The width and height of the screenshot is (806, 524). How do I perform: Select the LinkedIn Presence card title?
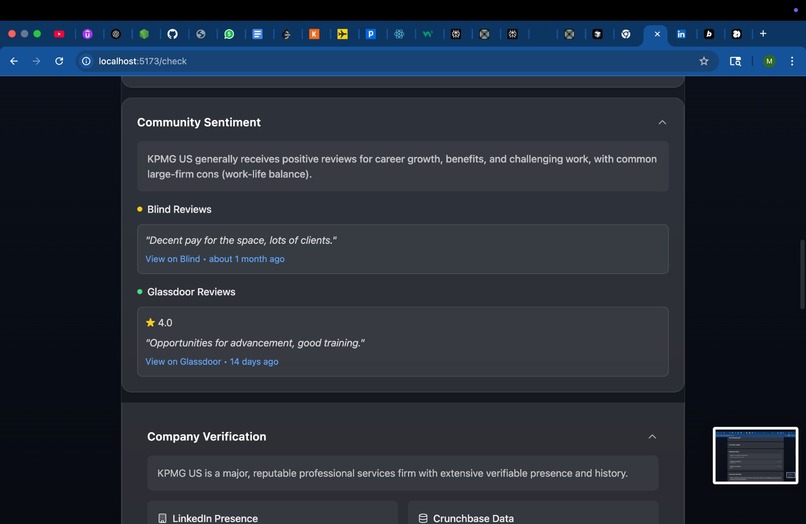pyautogui.click(x=215, y=518)
